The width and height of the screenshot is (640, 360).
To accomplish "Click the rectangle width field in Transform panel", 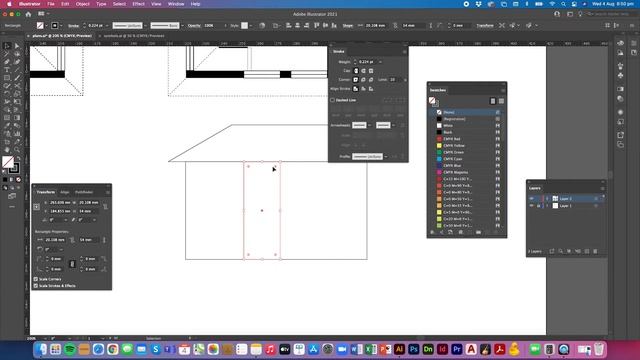I will click(56, 240).
